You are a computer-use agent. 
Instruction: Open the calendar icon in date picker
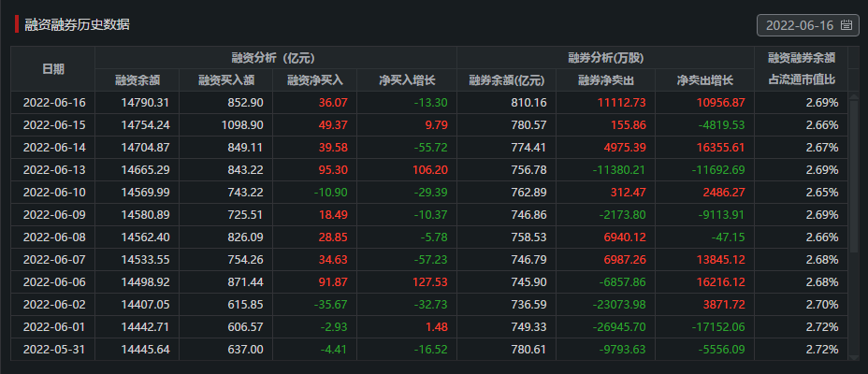coord(846,25)
